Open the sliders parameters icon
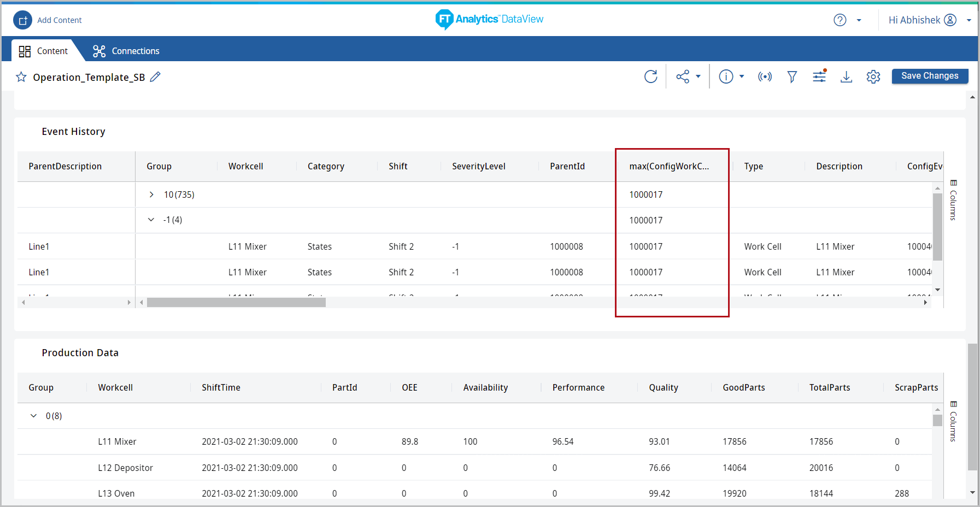The height and width of the screenshot is (507, 980). tap(819, 76)
